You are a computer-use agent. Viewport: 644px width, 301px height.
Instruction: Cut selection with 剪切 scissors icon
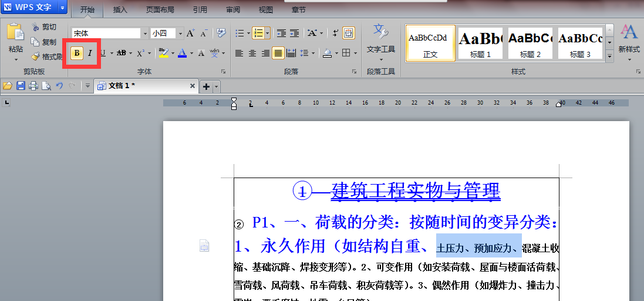pyautogui.click(x=44, y=26)
